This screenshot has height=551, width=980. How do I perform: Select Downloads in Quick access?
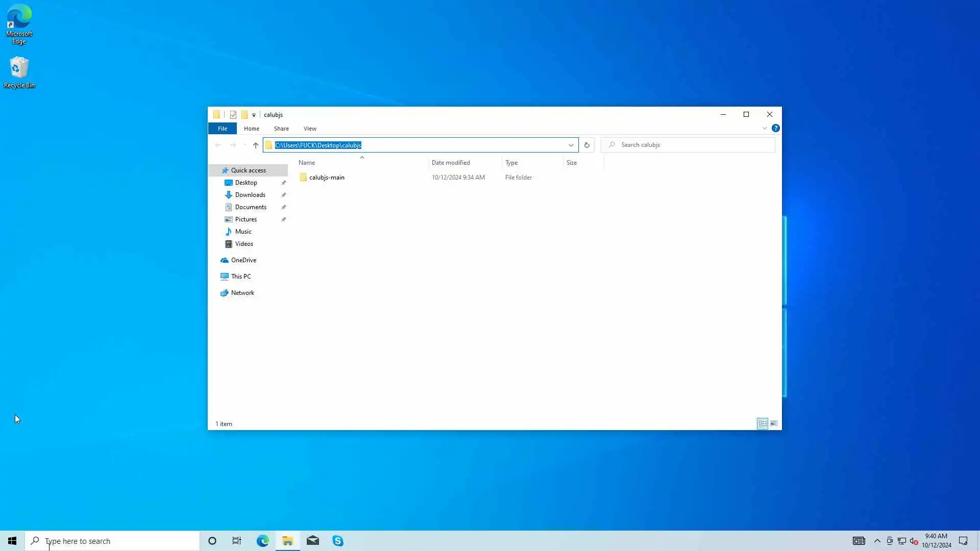click(250, 195)
